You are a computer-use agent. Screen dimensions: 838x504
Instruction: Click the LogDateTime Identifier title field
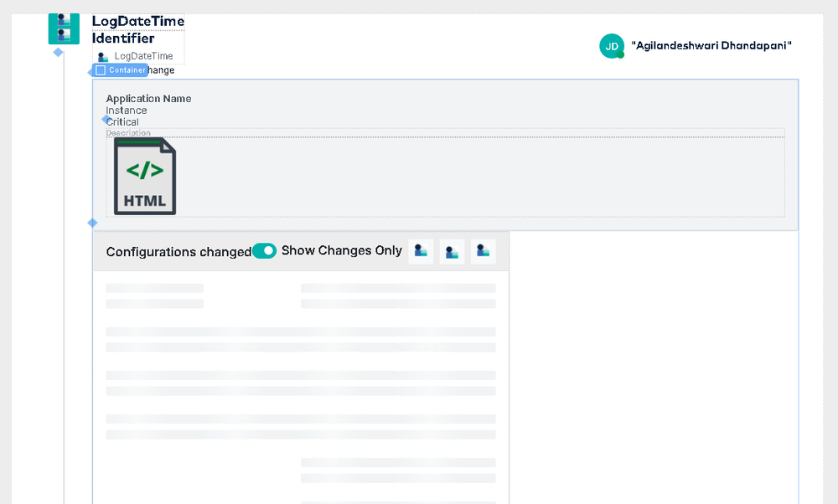tap(137, 29)
